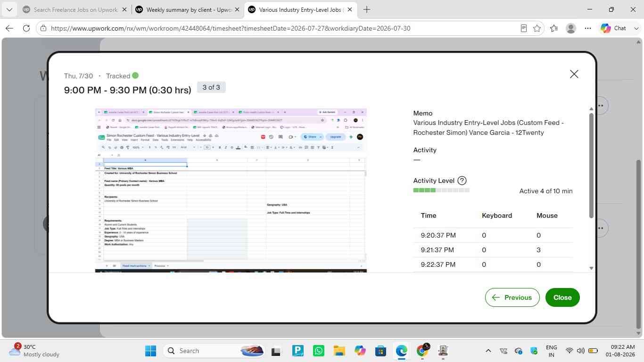644x362 pixels.
Task: Close the work diary modal with X
Action: pos(574,74)
